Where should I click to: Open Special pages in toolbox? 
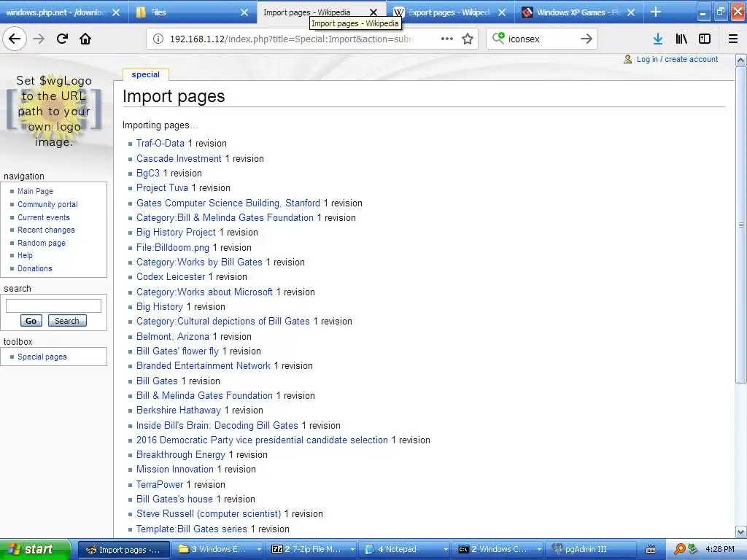point(42,357)
